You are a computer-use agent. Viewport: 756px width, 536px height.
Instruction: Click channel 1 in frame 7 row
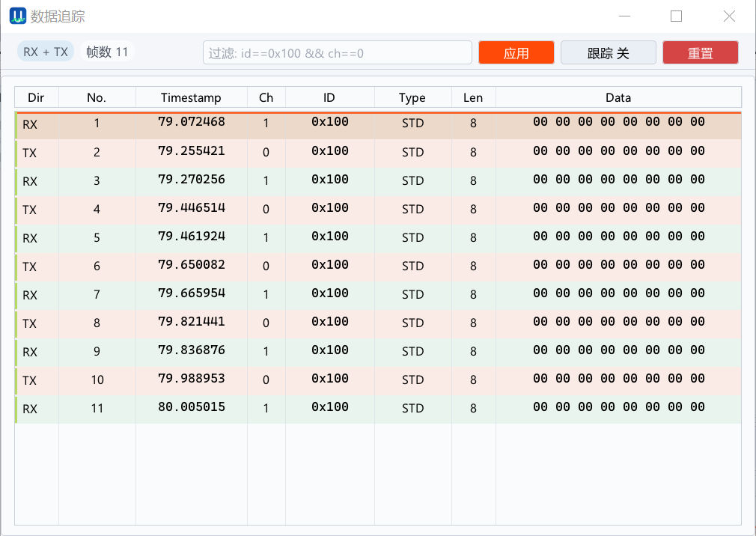(x=266, y=294)
